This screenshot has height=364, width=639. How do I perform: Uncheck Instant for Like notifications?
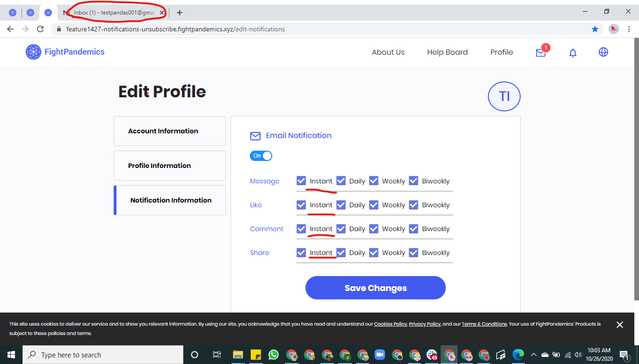(301, 204)
